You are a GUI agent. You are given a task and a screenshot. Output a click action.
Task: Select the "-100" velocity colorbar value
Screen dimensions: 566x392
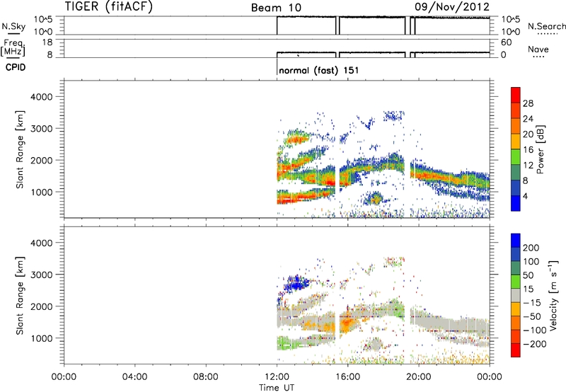534,330
